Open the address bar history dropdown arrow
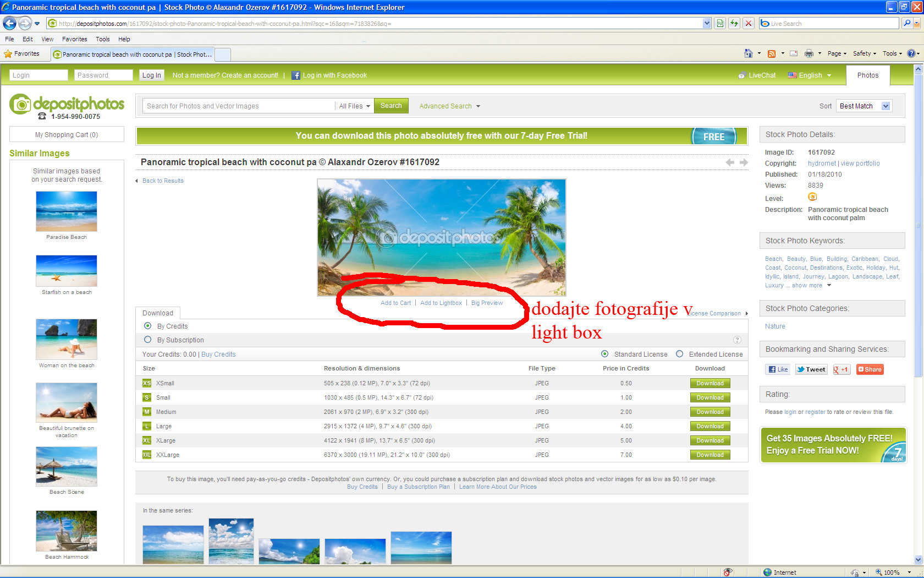The image size is (924, 578). [x=707, y=23]
